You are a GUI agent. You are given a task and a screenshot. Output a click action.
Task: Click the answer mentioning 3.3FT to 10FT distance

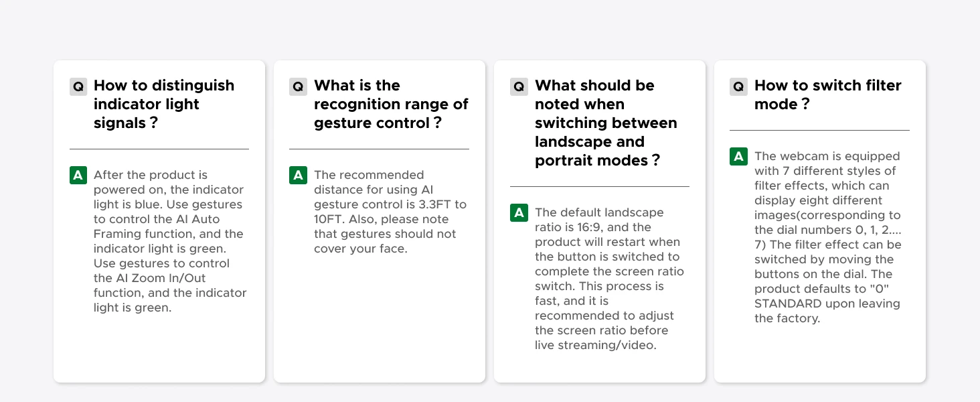click(x=390, y=212)
